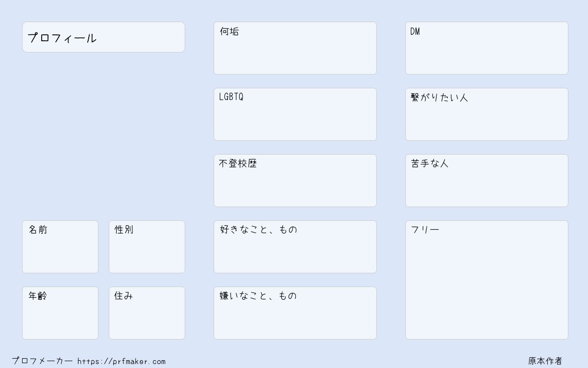Image resolution: width=588 pixels, height=368 pixels.
Task: Click the 性別 field box
Action: click(147, 247)
